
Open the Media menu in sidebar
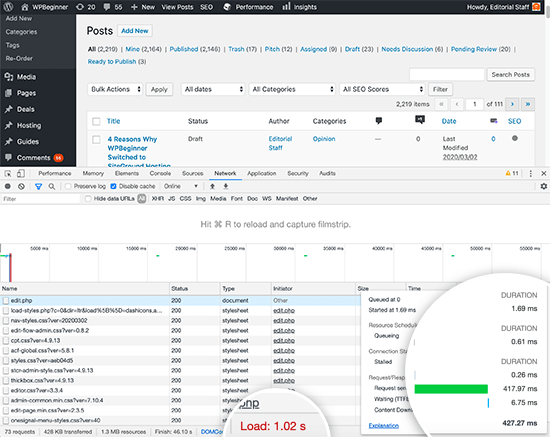(26, 77)
